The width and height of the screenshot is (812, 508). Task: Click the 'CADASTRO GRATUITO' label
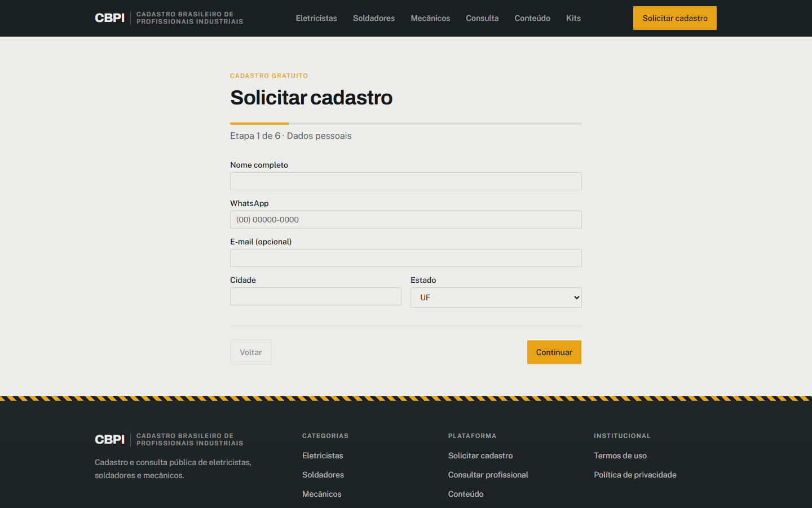tap(269, 76)
